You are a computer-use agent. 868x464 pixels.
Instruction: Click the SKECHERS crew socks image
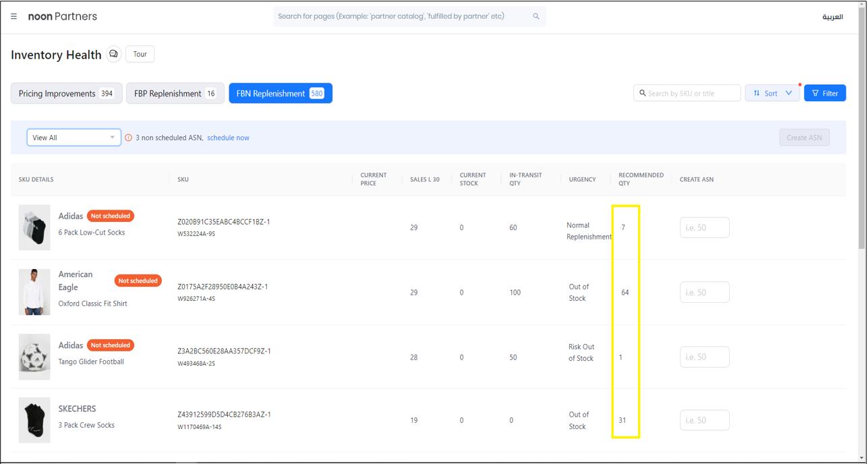[34, 420]
